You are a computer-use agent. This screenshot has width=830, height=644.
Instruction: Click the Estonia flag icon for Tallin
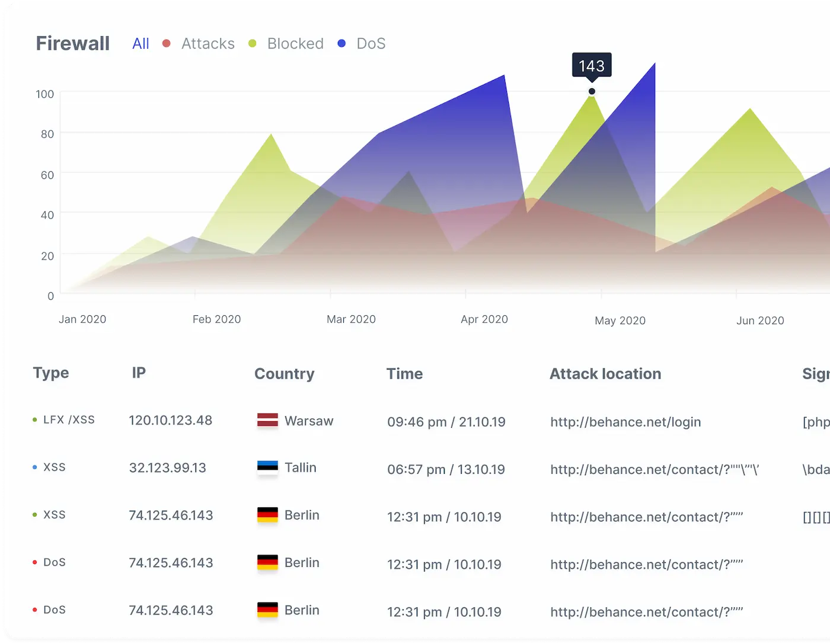267,467
